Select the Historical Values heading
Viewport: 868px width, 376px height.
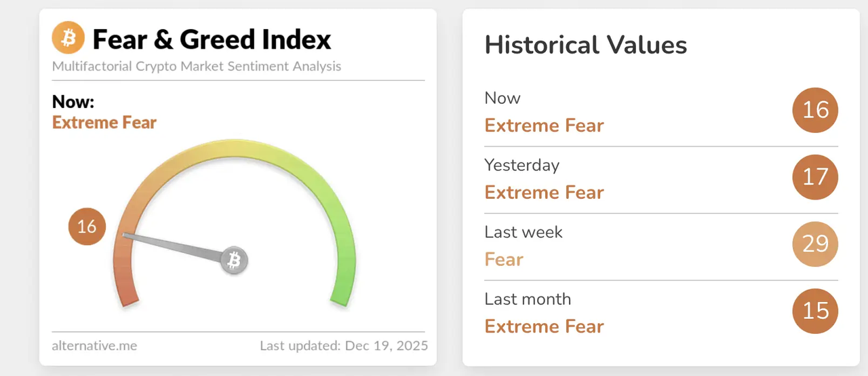(586, 45)
